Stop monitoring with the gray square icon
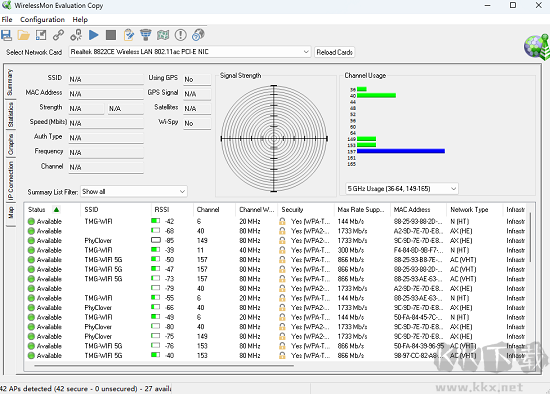 pyautogui.click(x=111, y=35)
